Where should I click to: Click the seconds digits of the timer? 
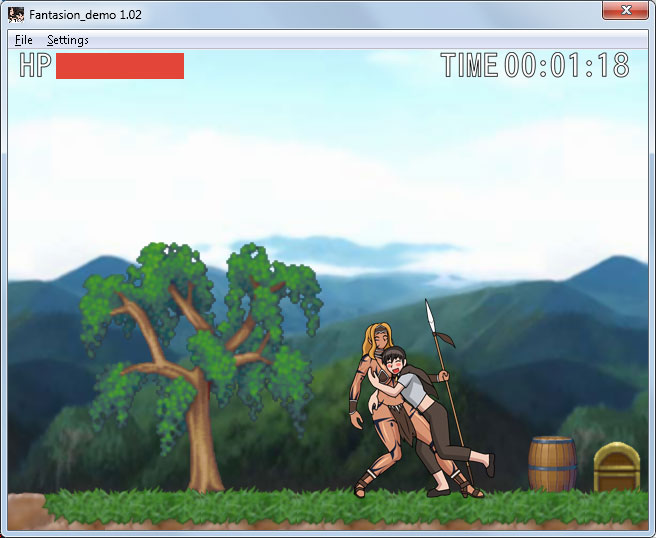[x=609, y=66]
